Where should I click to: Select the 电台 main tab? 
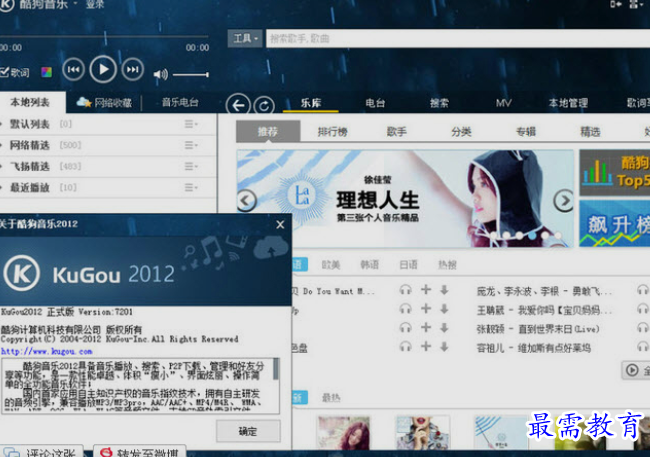pyautogui.click(x=375, y=103)
